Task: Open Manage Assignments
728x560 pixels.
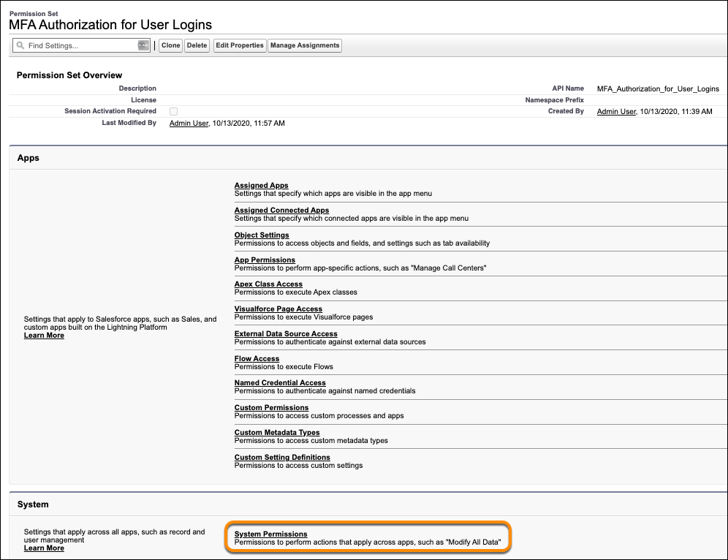Action: 303,45
